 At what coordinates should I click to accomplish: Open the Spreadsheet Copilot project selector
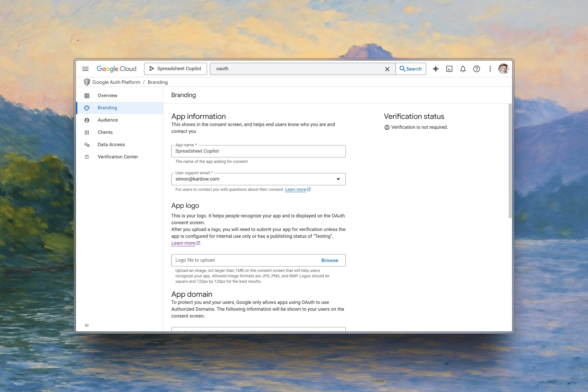pos(175,69)
